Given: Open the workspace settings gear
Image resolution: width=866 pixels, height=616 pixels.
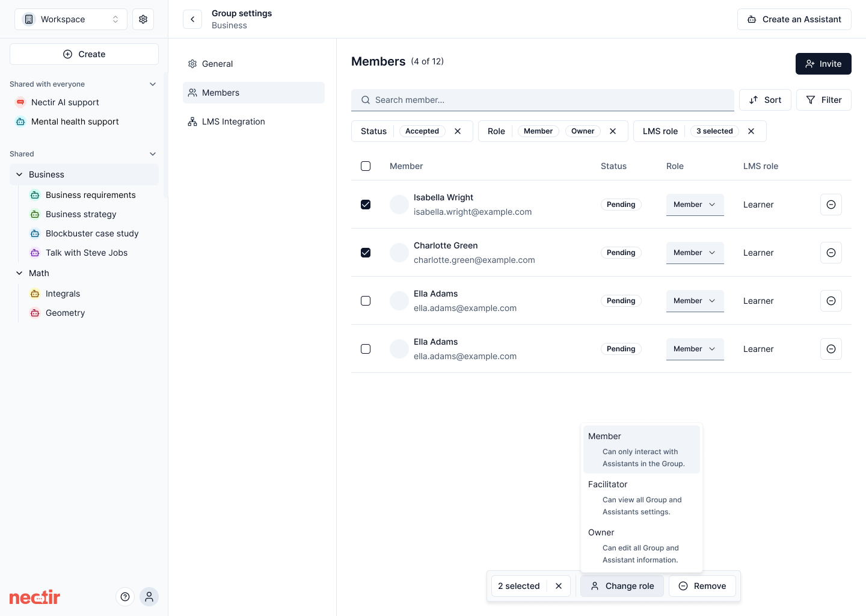Looking at the screenshot, I should point(143,19).
